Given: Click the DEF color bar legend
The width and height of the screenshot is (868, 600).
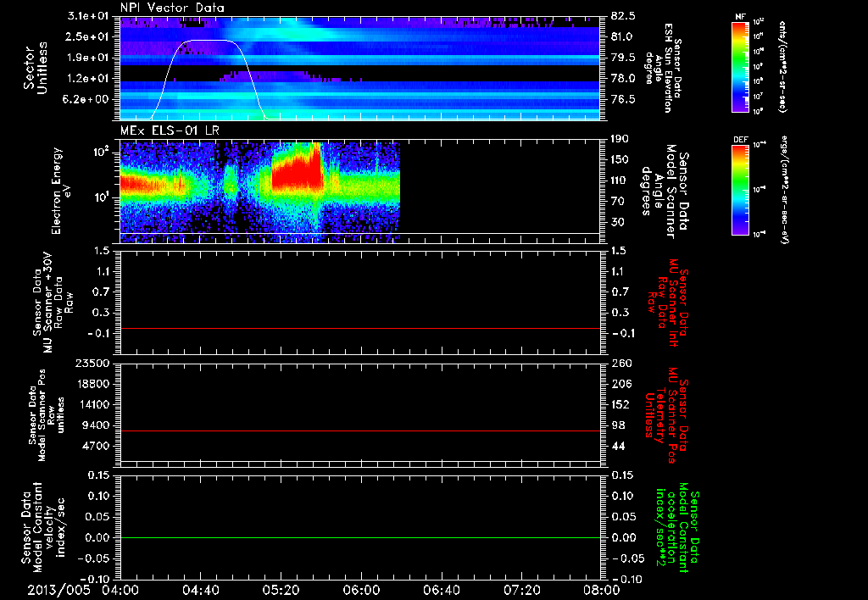Looking at the screenshot, I should (x=741, y=190).
